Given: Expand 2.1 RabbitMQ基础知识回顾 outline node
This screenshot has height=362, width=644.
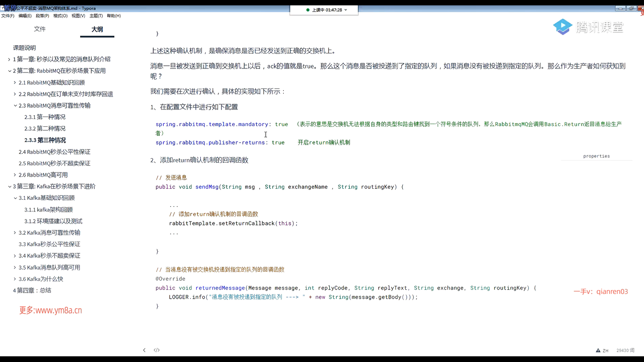Looking at the screenshot, I should click(15, 82).
